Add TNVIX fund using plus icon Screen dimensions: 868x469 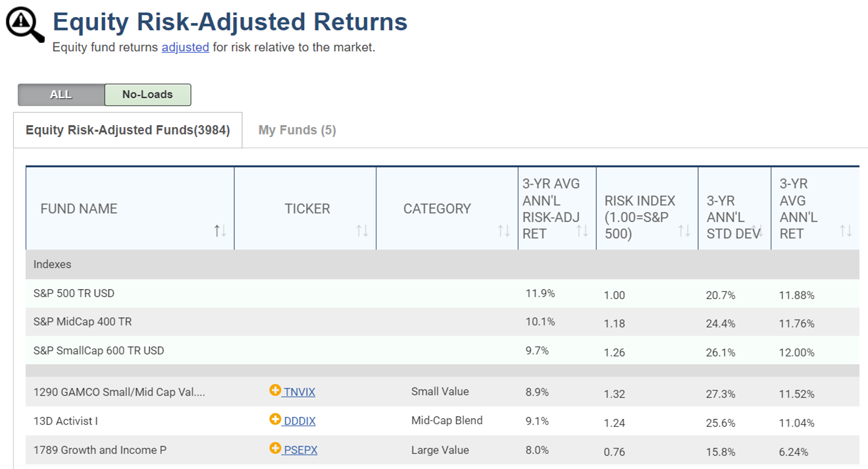click(275, 391)
